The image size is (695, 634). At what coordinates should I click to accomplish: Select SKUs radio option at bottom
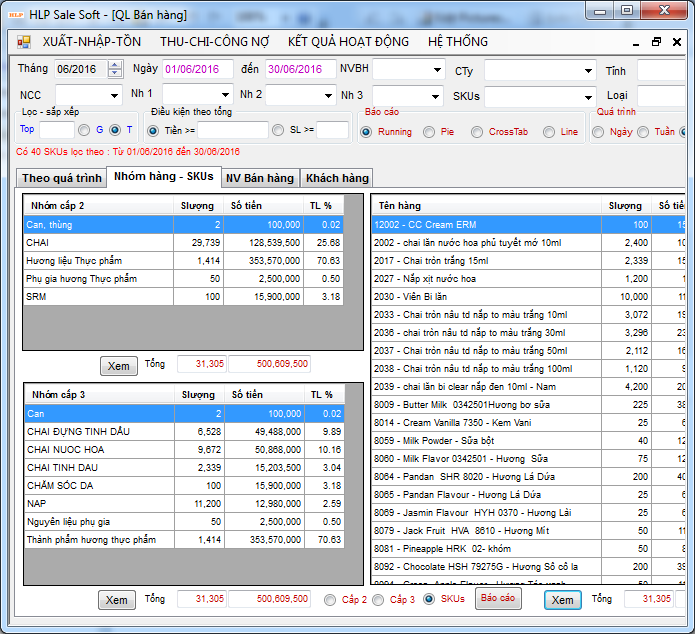(x=429, y=599)
